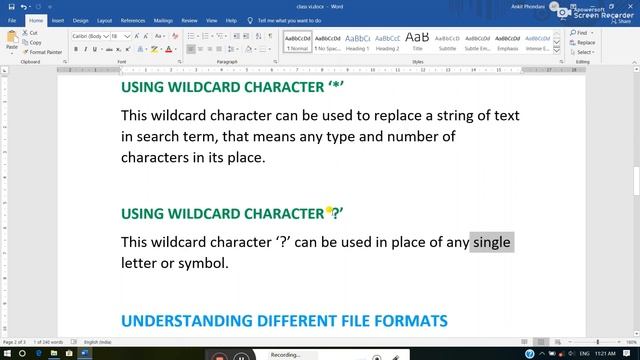Toggle Align Left

(191, 49)
